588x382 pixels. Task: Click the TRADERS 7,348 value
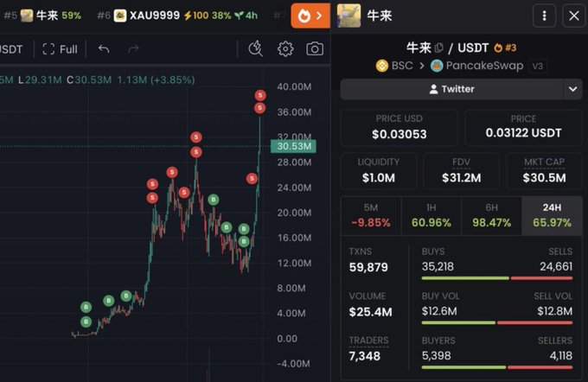click(365, 356)
